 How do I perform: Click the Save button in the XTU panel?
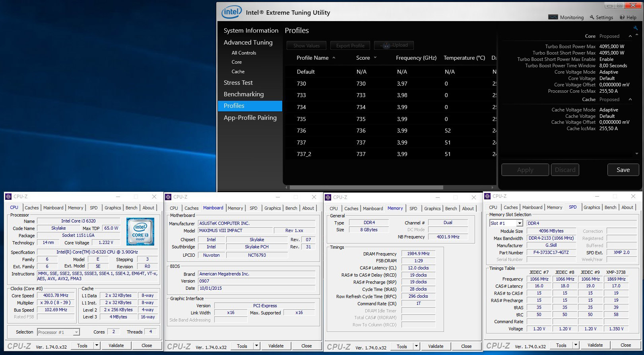click(623, 170)
